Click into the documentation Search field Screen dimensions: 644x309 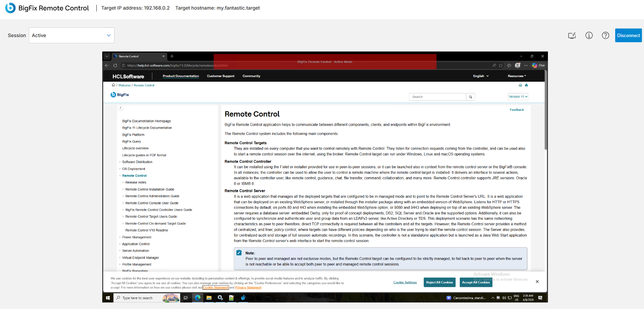[x=437, y=97]
